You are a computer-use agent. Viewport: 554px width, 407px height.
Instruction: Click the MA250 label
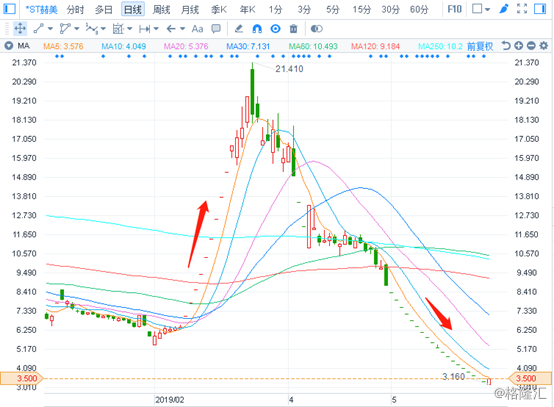440,46
